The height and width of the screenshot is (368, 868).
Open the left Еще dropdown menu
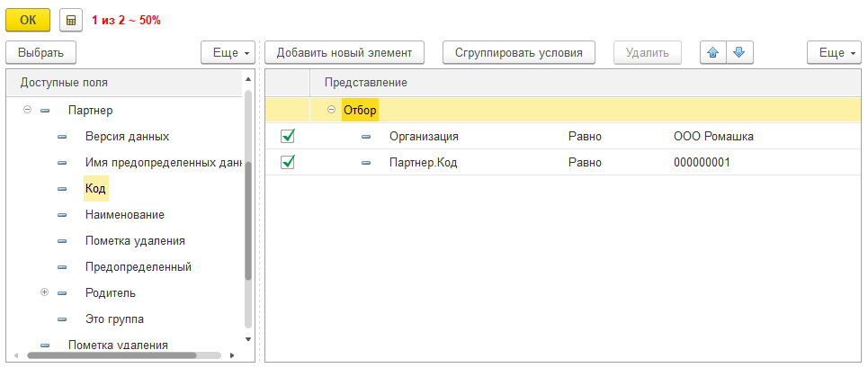click(229, 52)
